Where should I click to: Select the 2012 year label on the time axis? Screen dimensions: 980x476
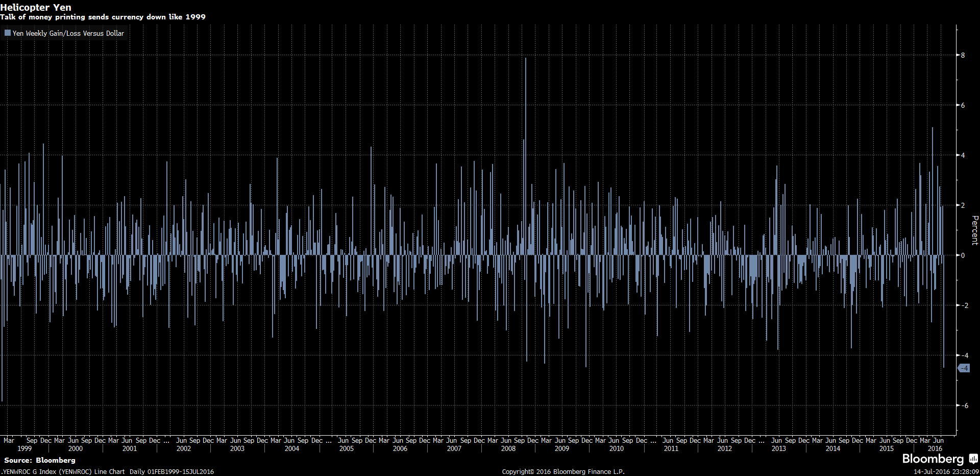724,448
